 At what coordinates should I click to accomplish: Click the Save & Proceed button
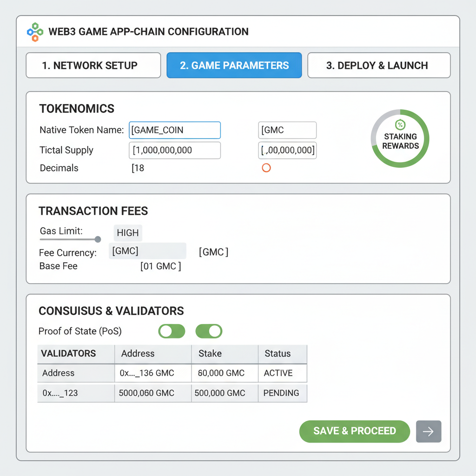point(354,431)
